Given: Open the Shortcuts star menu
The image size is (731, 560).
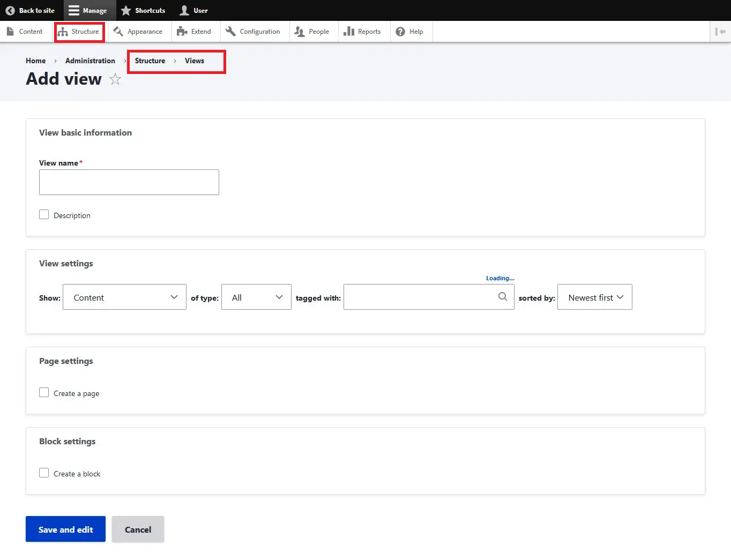Looking at the screenshot, I should [x=143, y=10].
